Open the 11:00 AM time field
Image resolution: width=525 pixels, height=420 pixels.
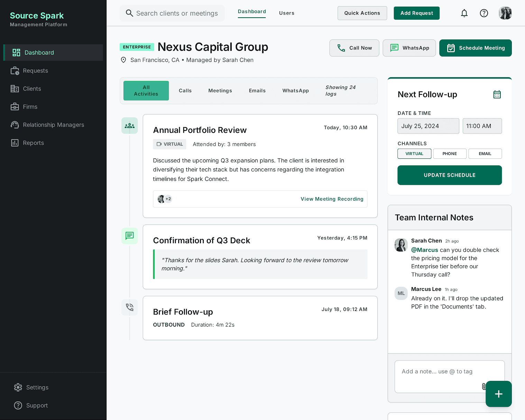point(482,126)
